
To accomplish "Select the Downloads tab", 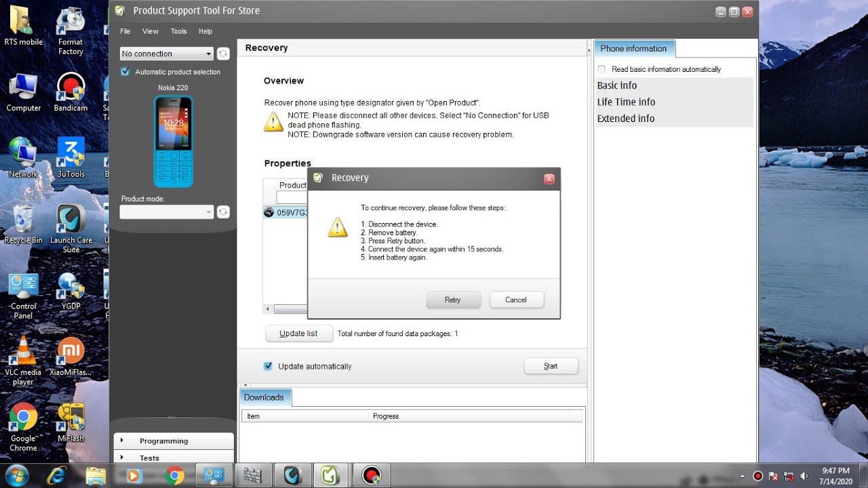I will pos(264,397).
